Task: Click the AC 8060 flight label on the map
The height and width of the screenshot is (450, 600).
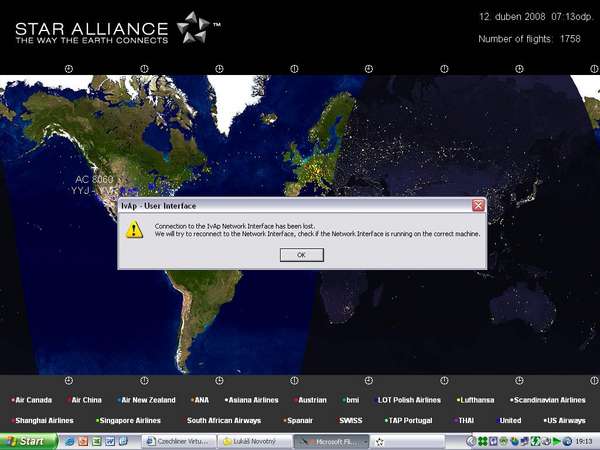Action: tap(94, 179)
